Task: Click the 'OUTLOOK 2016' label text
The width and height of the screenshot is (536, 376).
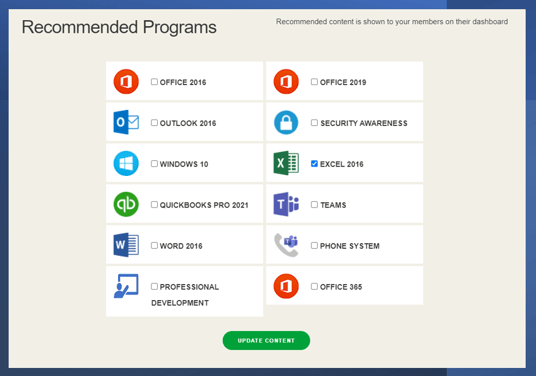Action: coord(188,123)
